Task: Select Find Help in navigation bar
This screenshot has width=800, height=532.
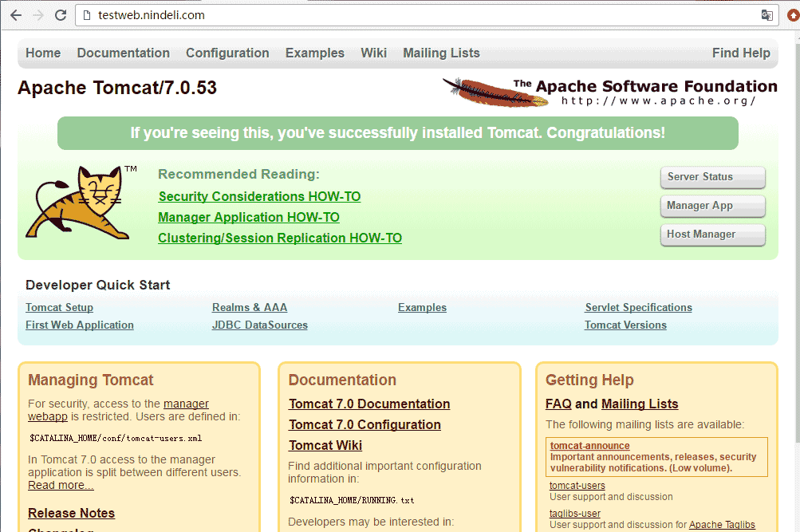Action: coord(740,53)
